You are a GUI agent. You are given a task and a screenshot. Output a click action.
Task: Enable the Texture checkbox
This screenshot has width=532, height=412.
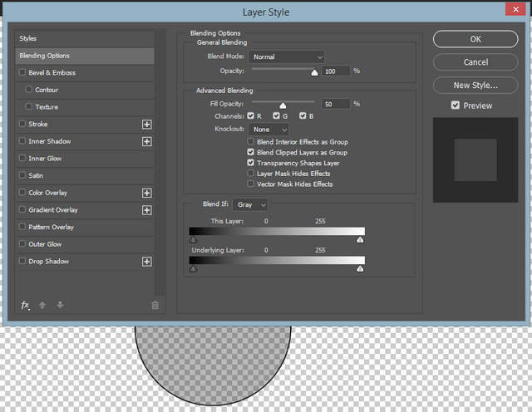pyautogui.click(x=29, y=106)
